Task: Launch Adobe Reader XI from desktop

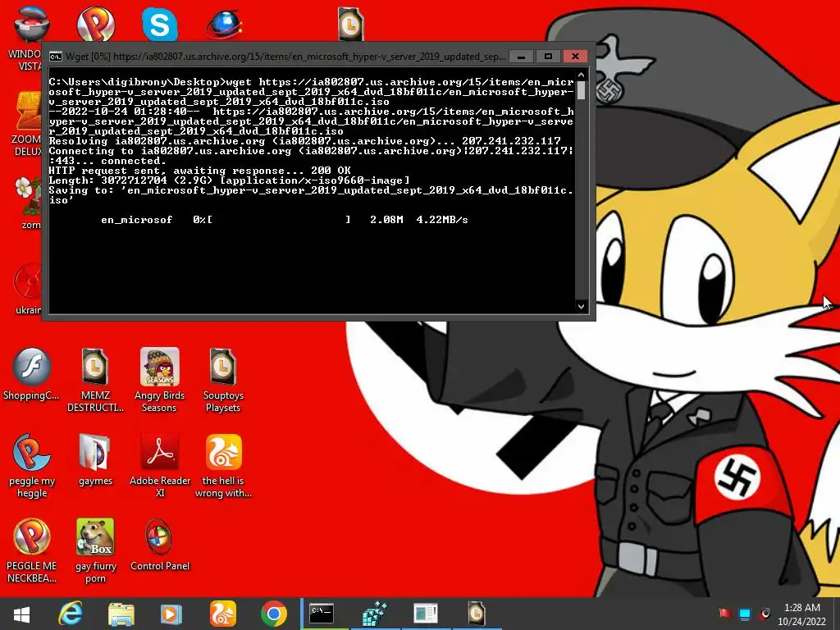Action: click(x=160, y=466)
